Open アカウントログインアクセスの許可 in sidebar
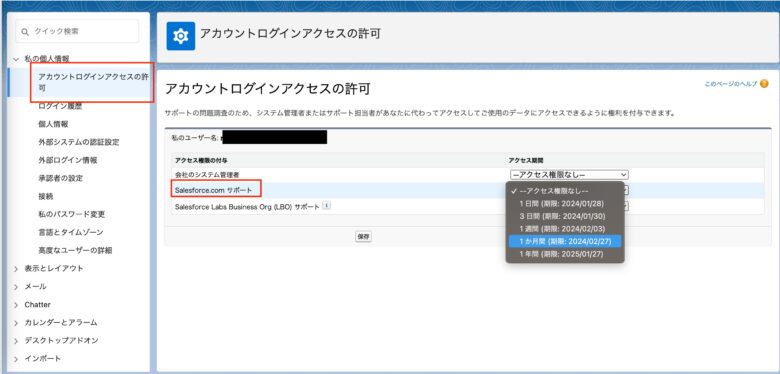 (93, 83)
